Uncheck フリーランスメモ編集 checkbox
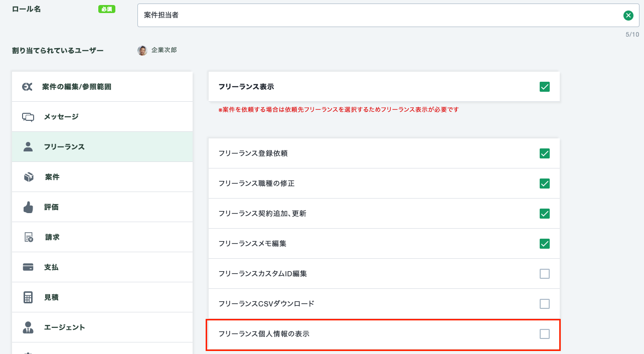Screen dimensions: 644x354 tap(545, 244)
